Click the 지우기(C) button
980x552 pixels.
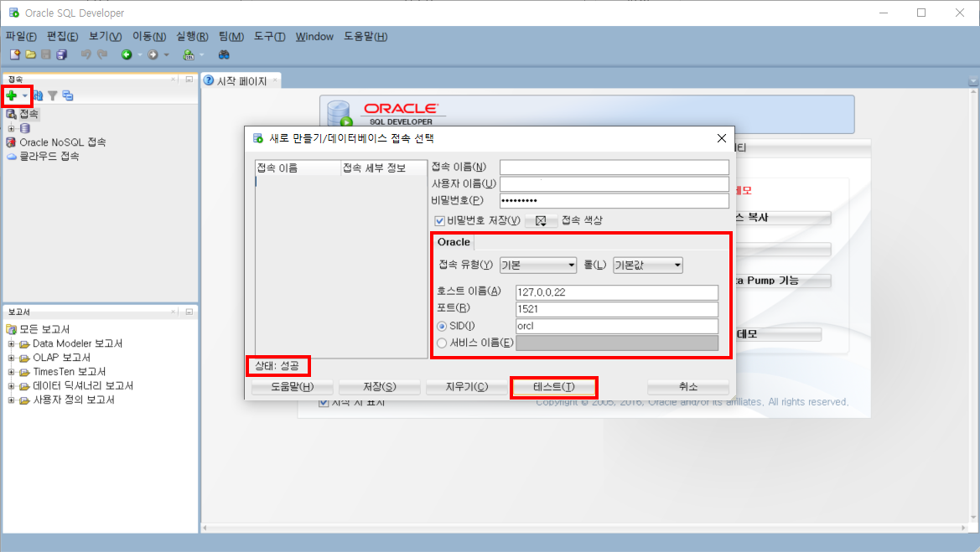(466, 387)
